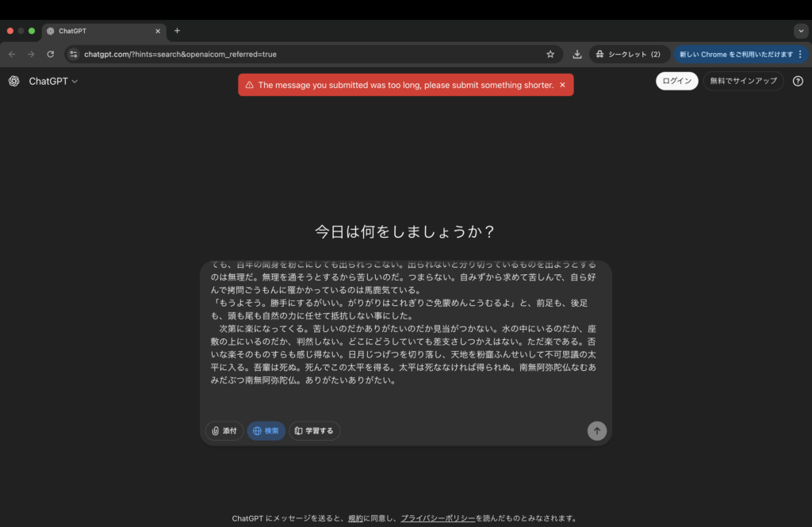Viewport: 812px width, 527px height.
Task: Reload the page
Action: point(50,54)
